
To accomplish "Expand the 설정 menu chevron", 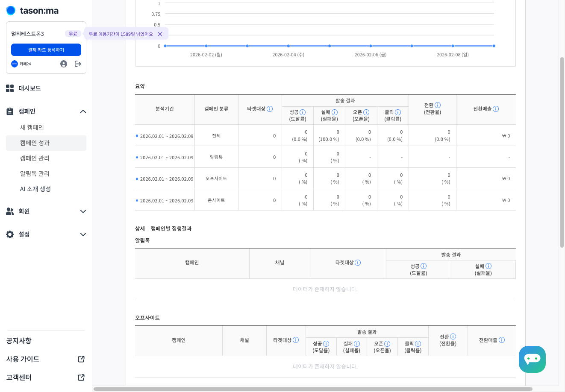I will pos(83,234).
